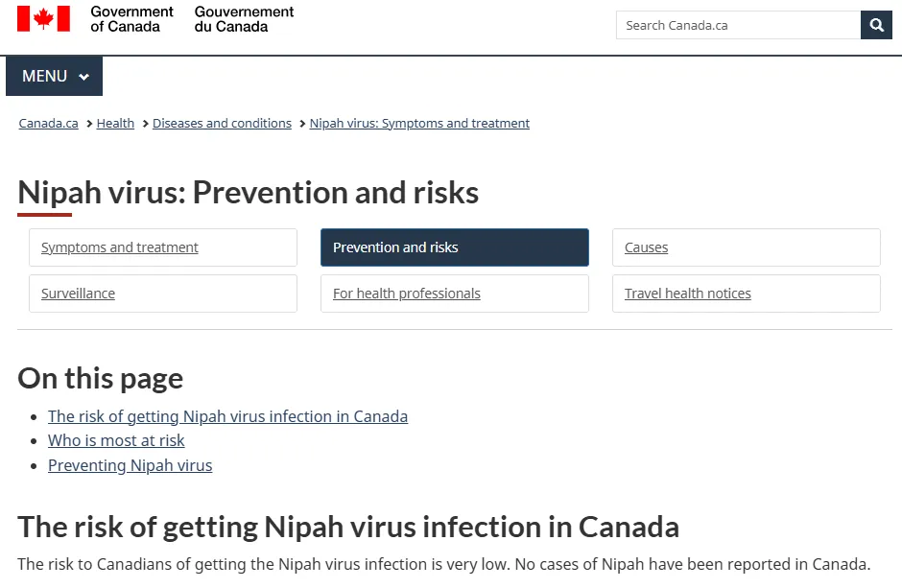
Task: Jump to Who is most at risk
Action: pyautogui.click(x=116, y=441)
